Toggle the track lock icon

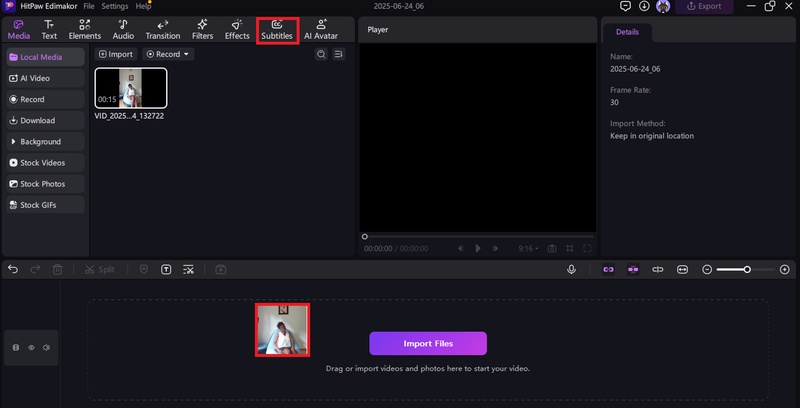click(x=15, y=347)
